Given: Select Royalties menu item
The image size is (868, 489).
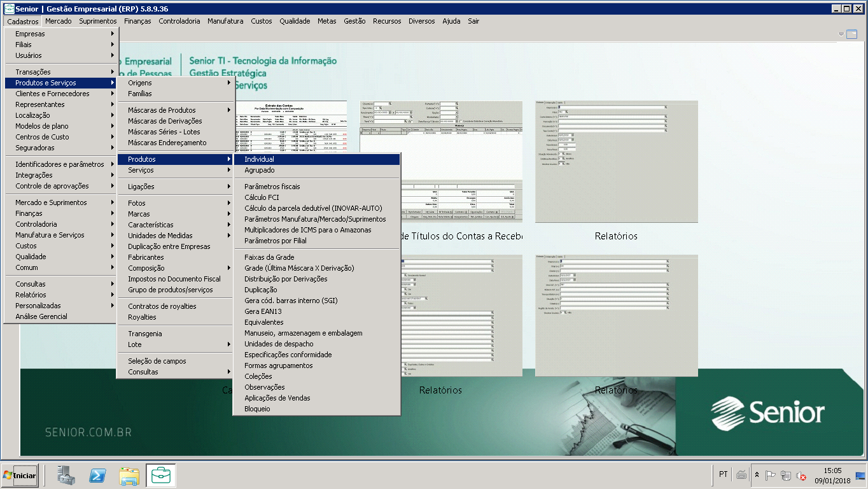Looking at the screenshot, I should point(176,317).
